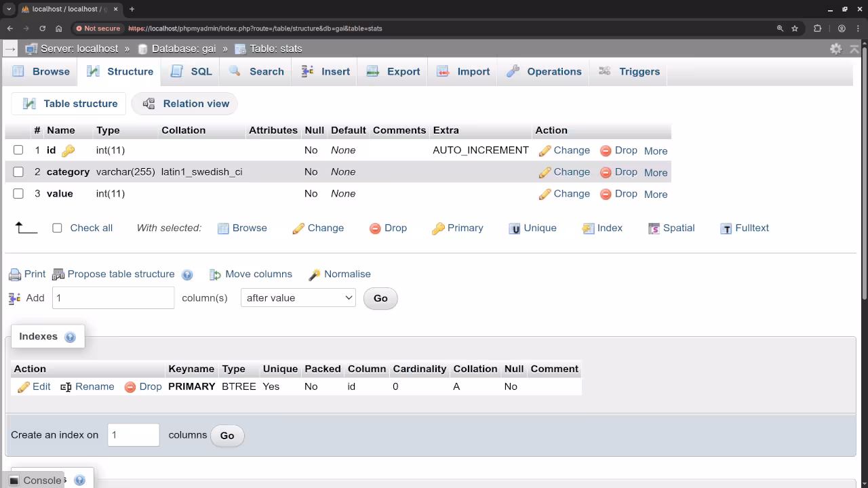868x488 pixels.
Task: Open Propose table structure
Action: click(x=121, y=274)
